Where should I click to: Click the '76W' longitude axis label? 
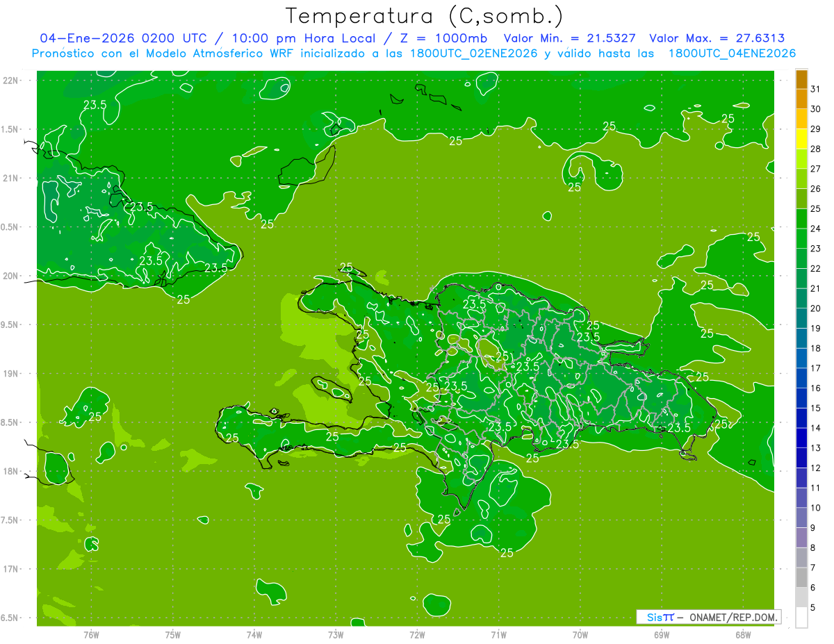tap(91, 635)
